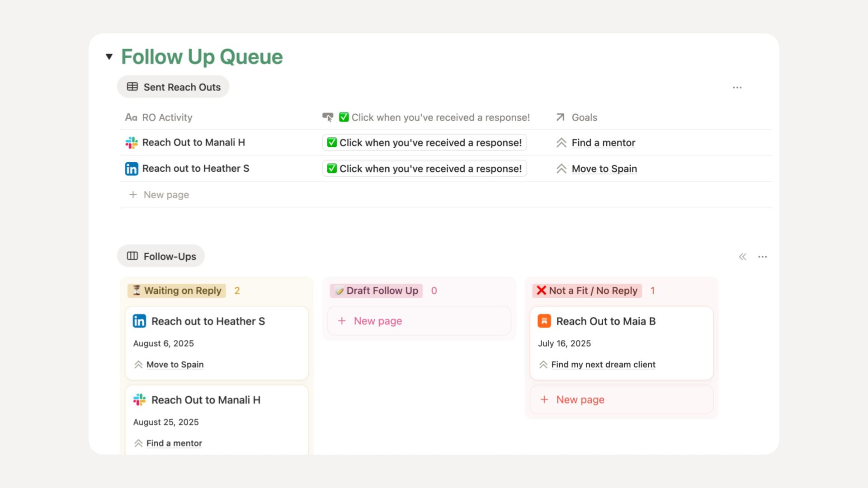Open the Move to Spain goal link

pos(604,168)
